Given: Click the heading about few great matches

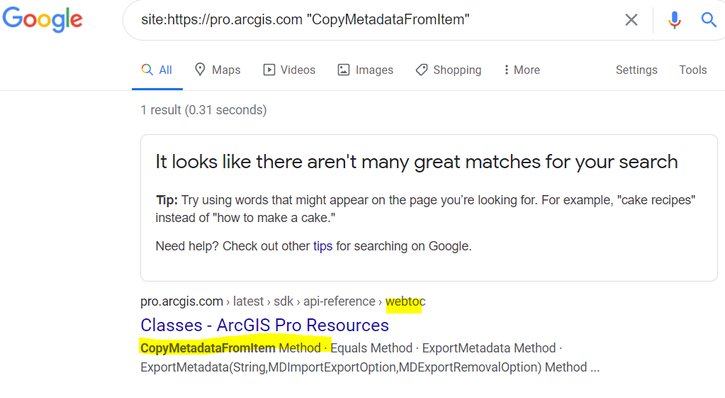Looking at the screenshot, I should pyautogui.click(x=417, y=162).
